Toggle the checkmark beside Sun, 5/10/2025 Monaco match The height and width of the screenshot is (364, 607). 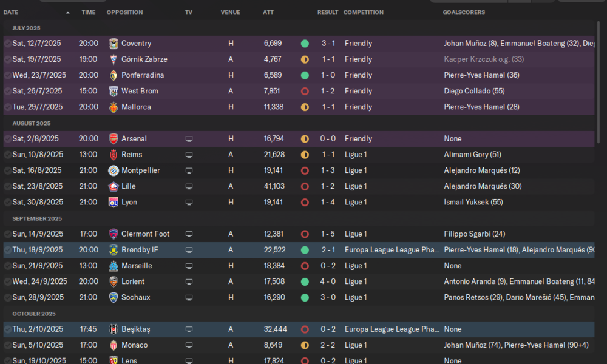pos(7,345)
